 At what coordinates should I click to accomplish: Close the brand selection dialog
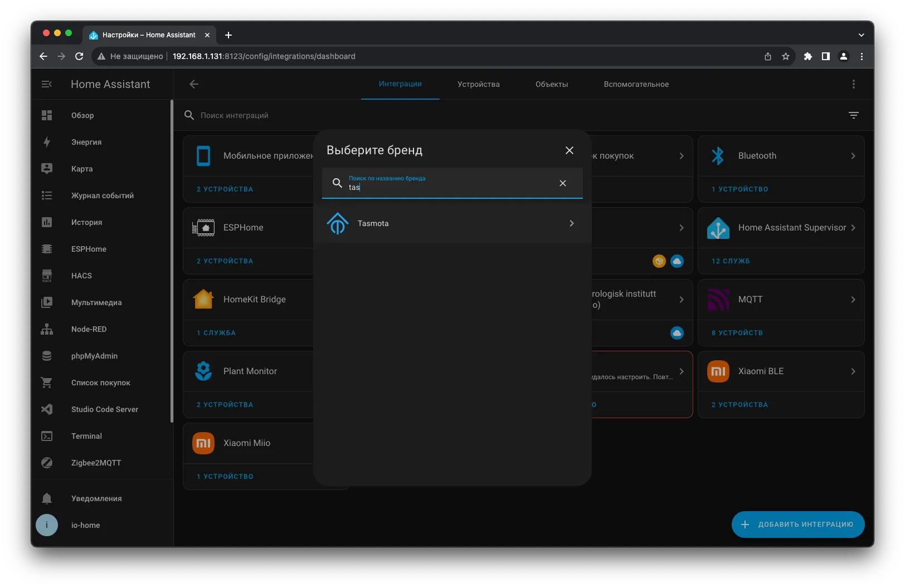click(570, 150)
